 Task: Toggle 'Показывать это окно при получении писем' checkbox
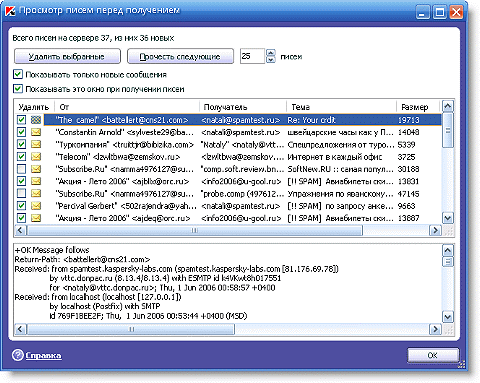click(x=18, y=89)
